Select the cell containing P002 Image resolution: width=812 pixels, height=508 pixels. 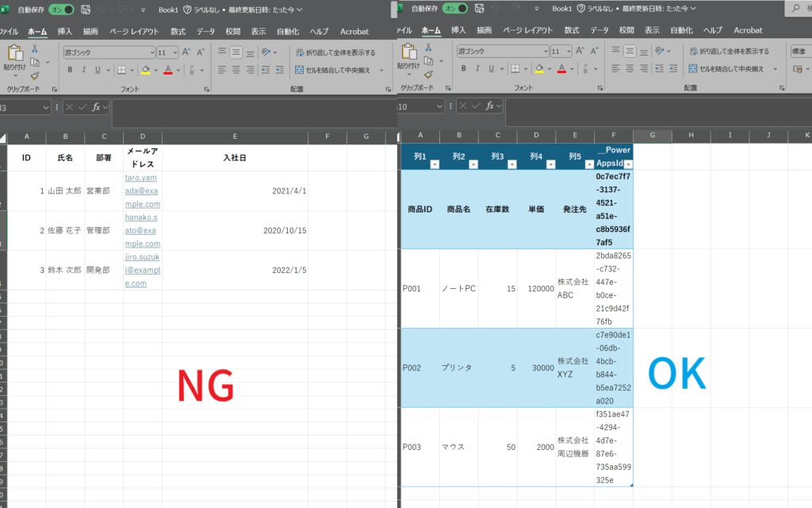420,368
